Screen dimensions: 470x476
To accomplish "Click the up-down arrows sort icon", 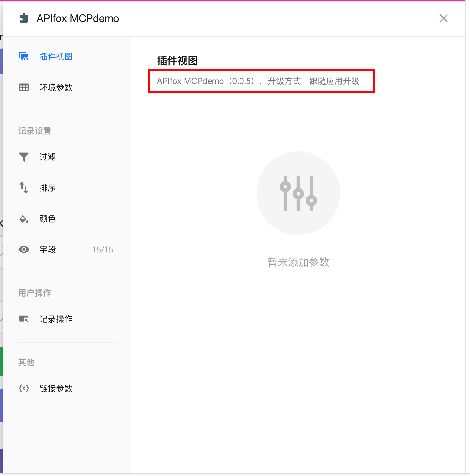I will coord(24,188).
